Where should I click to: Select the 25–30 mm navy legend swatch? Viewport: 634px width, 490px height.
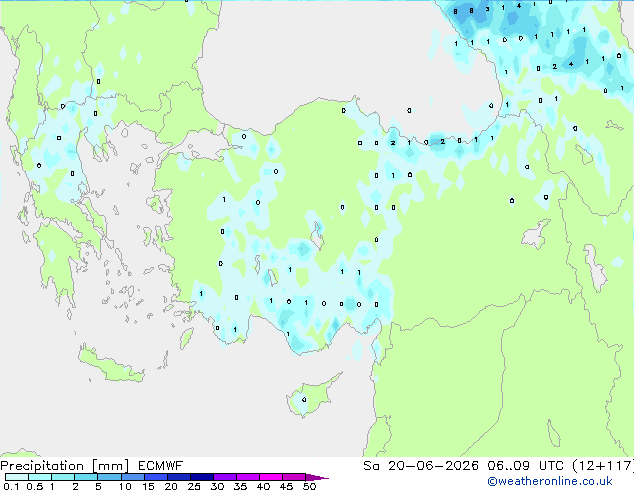click(x=202, y=477)
